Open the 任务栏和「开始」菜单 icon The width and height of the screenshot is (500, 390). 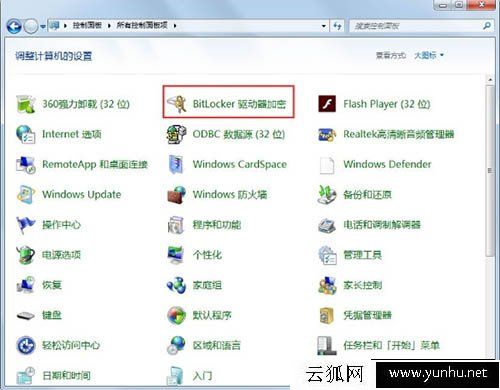[326, 346]
